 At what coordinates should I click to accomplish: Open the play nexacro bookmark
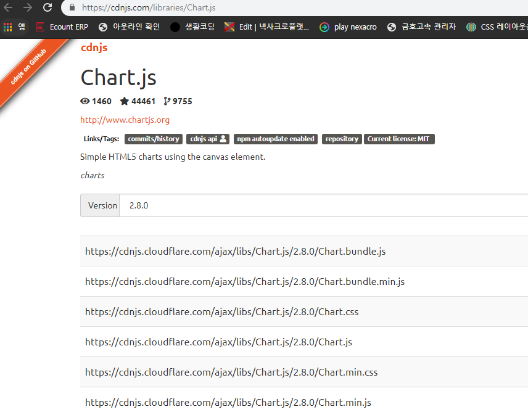348,27
